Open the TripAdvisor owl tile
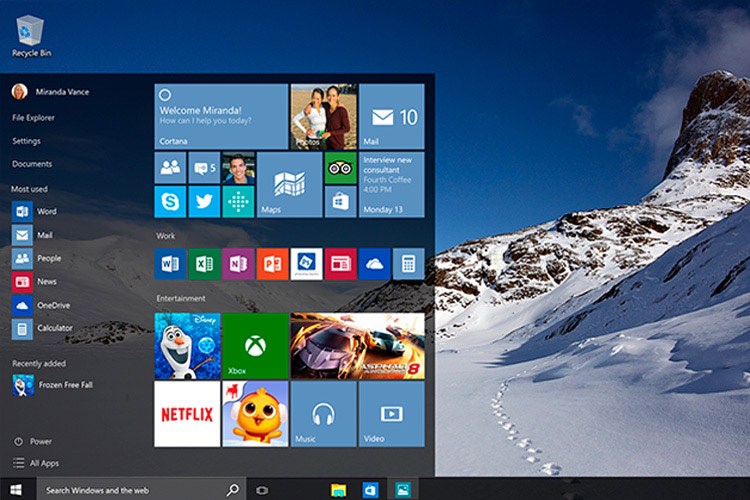The width and height of the screenshot is (750, 500). click(341, 167)
